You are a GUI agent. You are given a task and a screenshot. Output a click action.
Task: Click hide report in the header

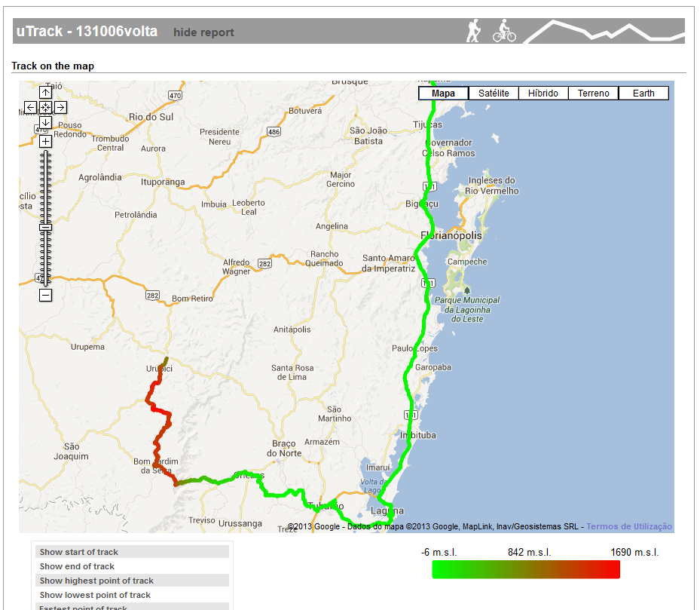click(203, 32)
